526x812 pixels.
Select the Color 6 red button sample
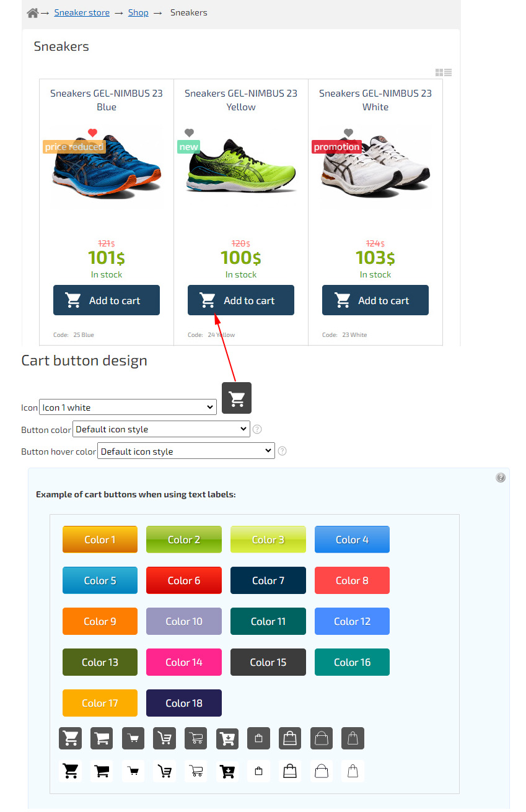(x=184, y=580)
